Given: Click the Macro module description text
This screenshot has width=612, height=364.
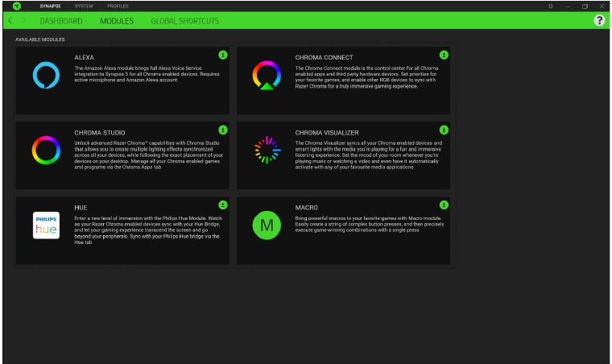Looking at the screenshot, I should [370, 225].
